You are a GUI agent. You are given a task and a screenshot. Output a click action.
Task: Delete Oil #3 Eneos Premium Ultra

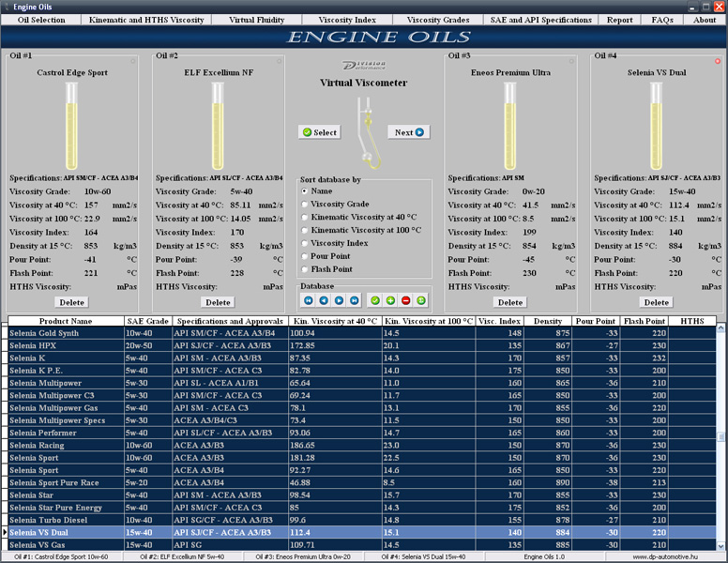pos(510,302)
